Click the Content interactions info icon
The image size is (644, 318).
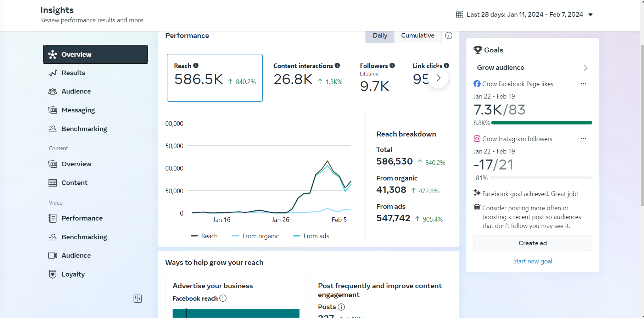(337, 66)
